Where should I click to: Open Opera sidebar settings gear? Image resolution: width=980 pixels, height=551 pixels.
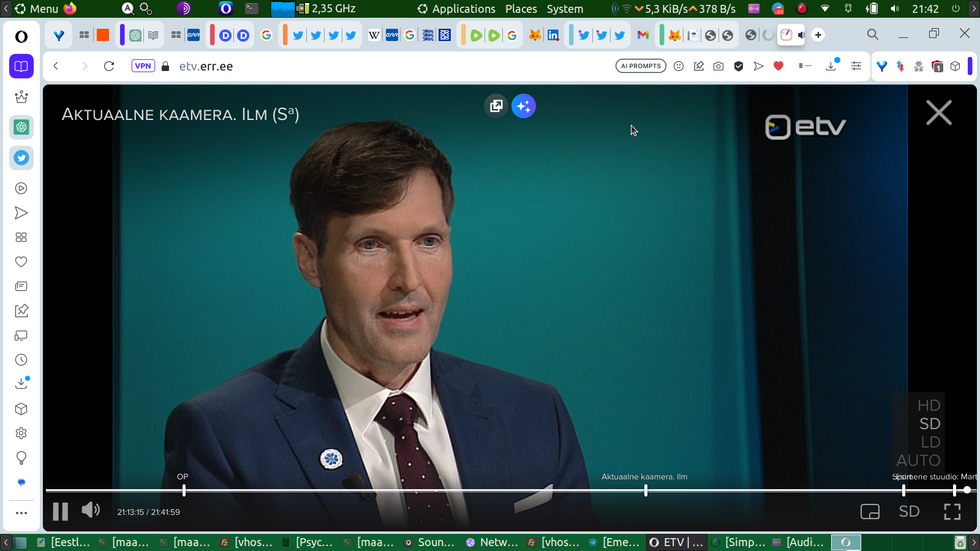pyautogui.click(x=21, y=433)
